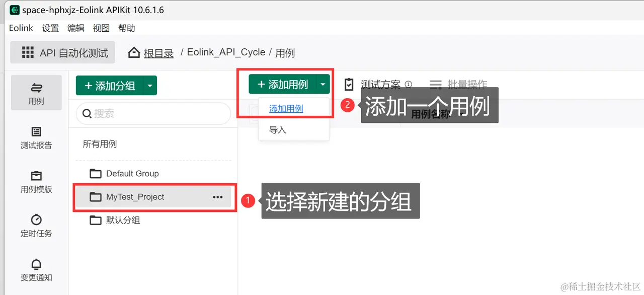
Task: Go to 根目录 in breadcrumb
Action: click(158, 53)
